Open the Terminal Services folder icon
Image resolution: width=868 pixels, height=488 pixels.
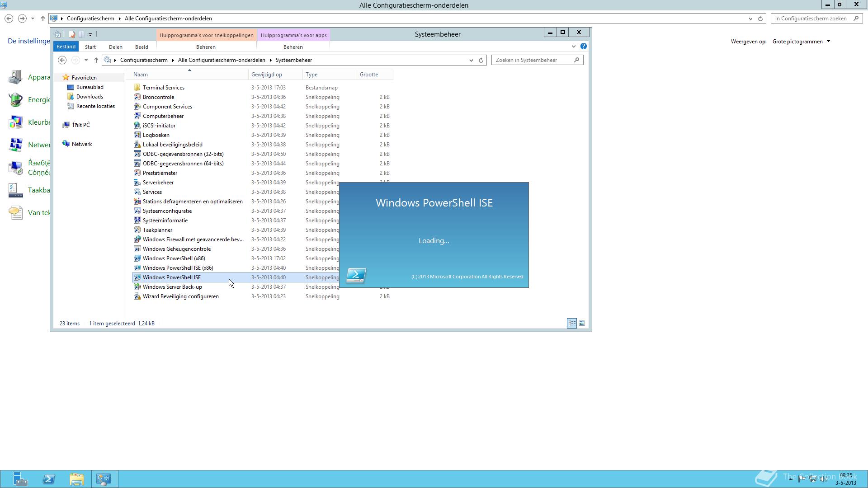click(137, 88)
